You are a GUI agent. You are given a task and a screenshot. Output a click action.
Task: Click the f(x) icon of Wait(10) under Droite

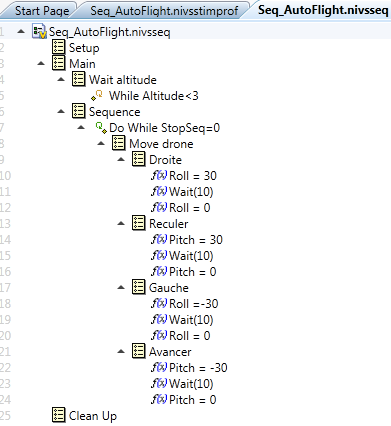tap(159, 191)
